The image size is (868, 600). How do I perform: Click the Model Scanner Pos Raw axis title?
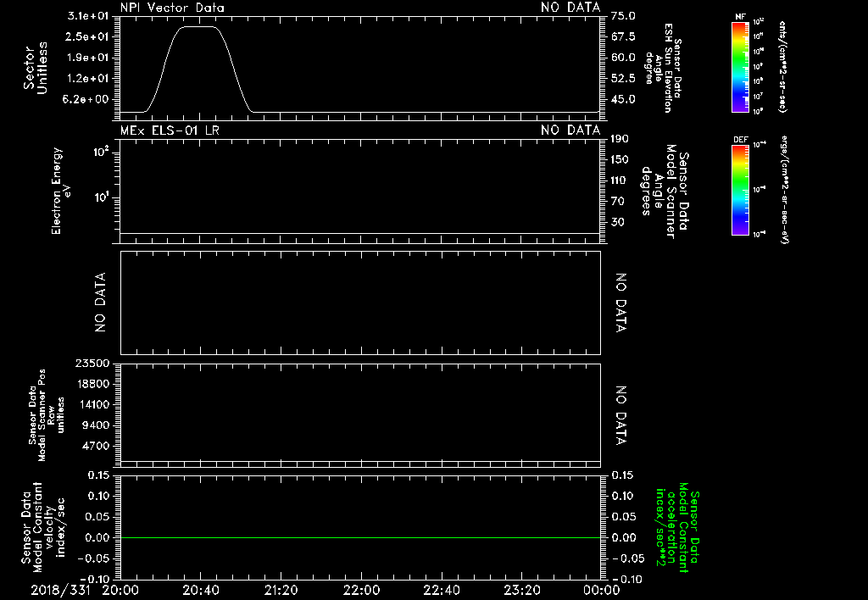pos(47,415)
